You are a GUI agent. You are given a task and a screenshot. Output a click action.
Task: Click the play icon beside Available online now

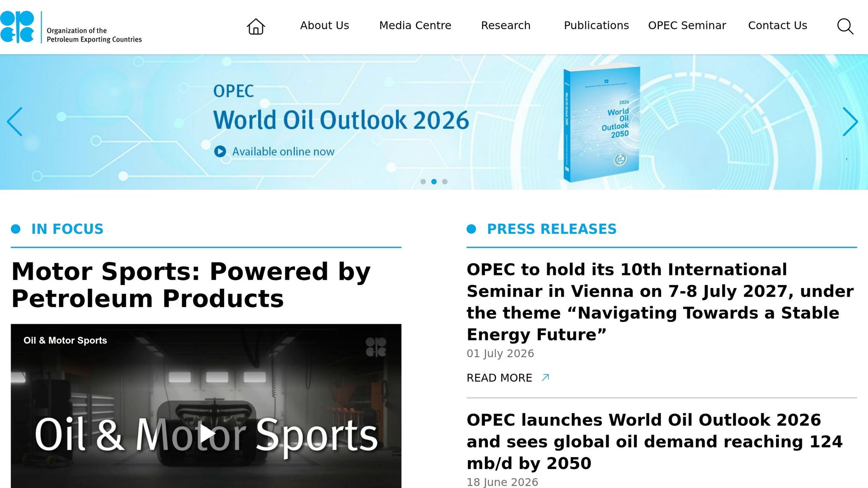[220, 151]
